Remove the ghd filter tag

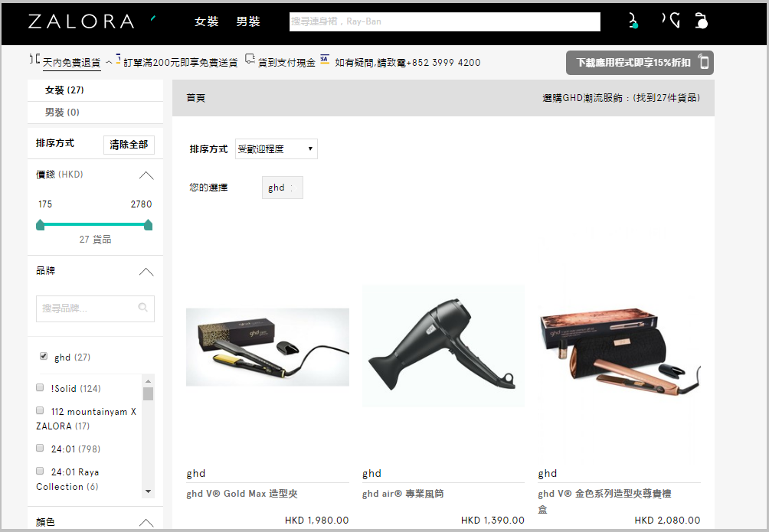293,188
